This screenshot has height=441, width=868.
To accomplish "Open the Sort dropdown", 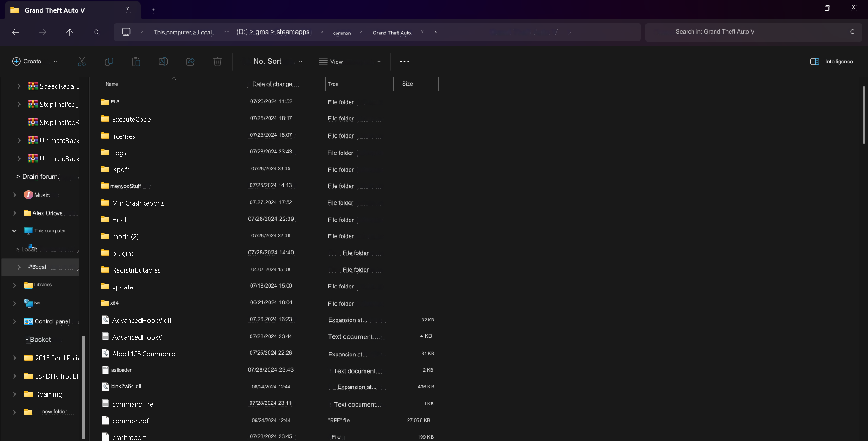I will (x=277, y=62).
